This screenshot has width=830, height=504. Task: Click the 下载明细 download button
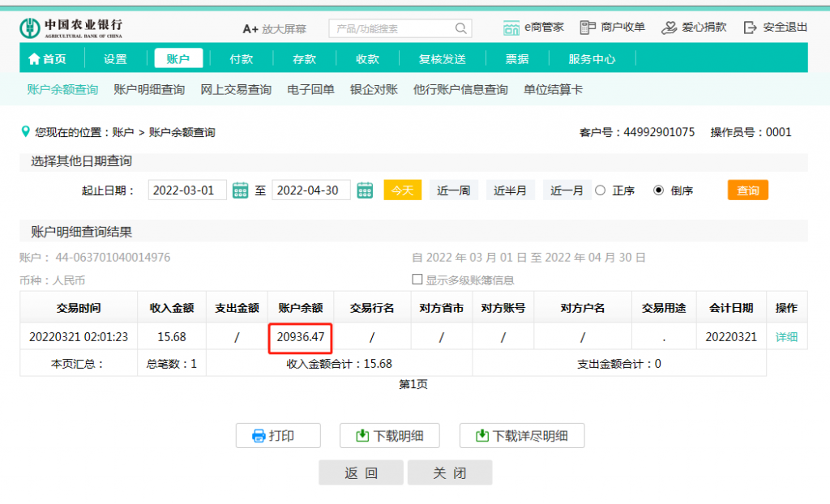point(389,436)
